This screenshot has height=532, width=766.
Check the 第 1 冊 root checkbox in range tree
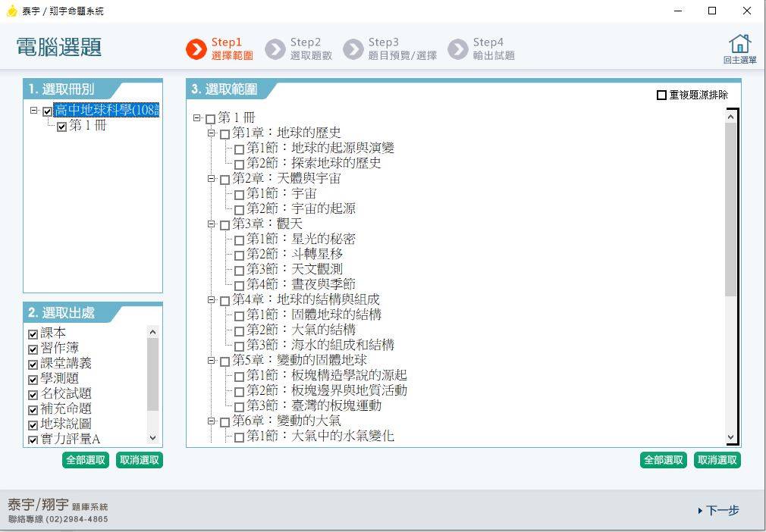[211, 119]
